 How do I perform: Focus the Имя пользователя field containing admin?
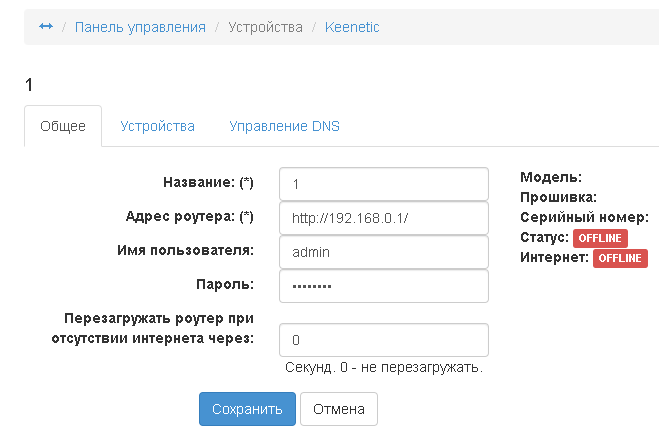coord(384,252)
